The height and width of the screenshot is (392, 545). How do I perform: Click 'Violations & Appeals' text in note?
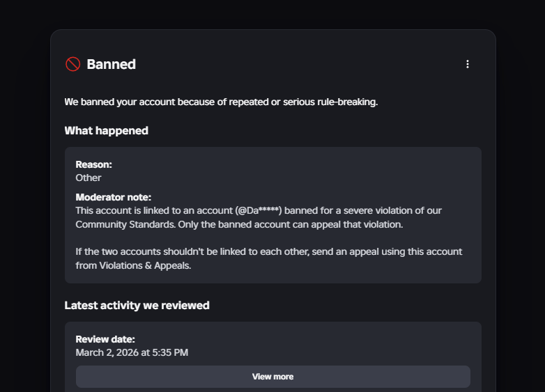pyautogui.click(x=144, y=265)
